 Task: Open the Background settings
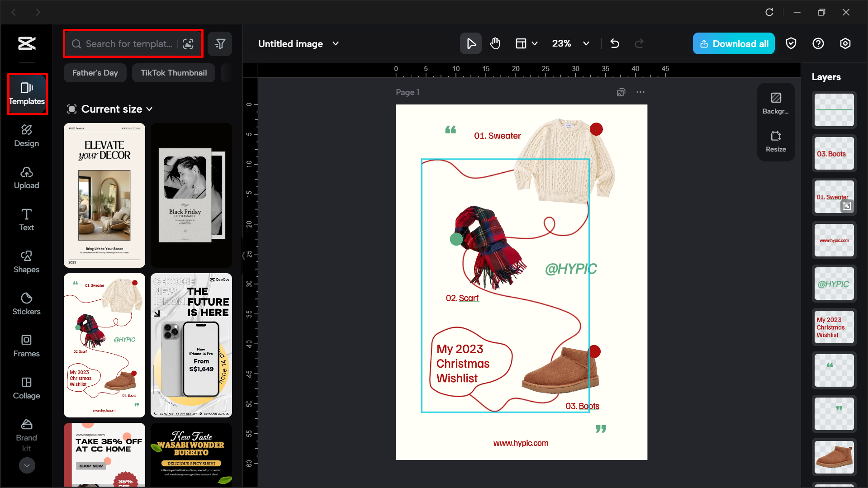[776, 104]
